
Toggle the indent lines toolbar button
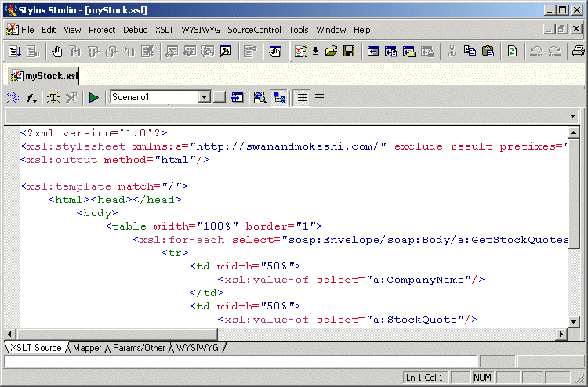click(301, 98)
